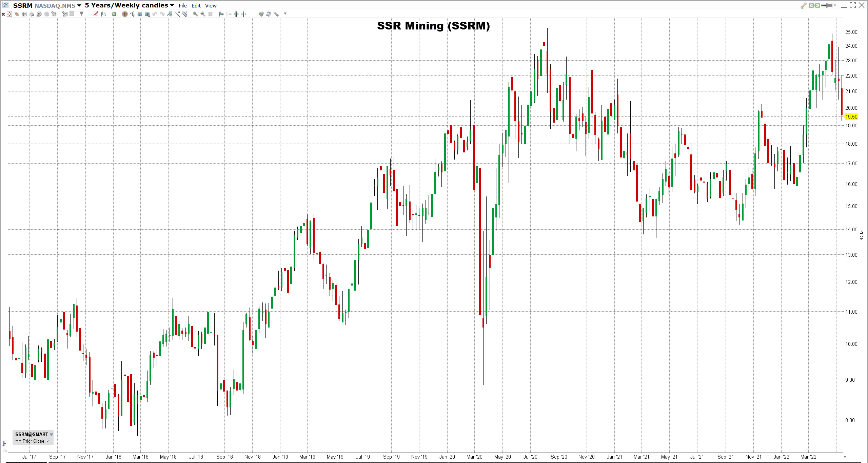Select the bar chart type icon
Screen dimensions: 868x463
coord(103,14)
